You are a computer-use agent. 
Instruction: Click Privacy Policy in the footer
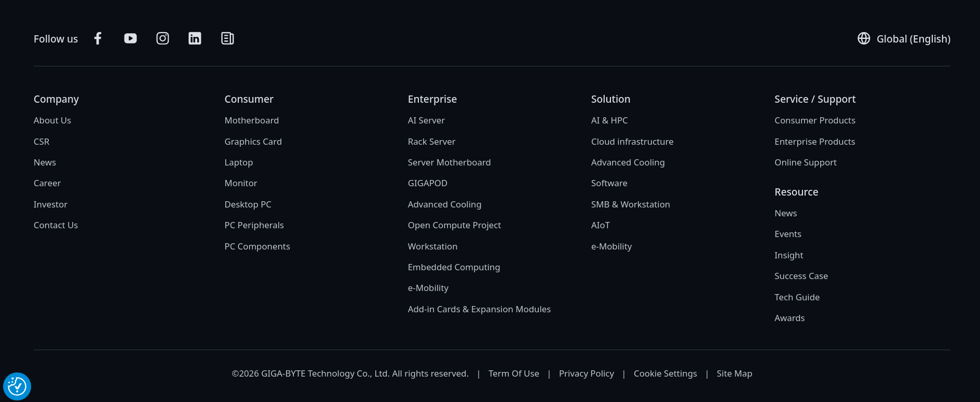coord(586,373)
